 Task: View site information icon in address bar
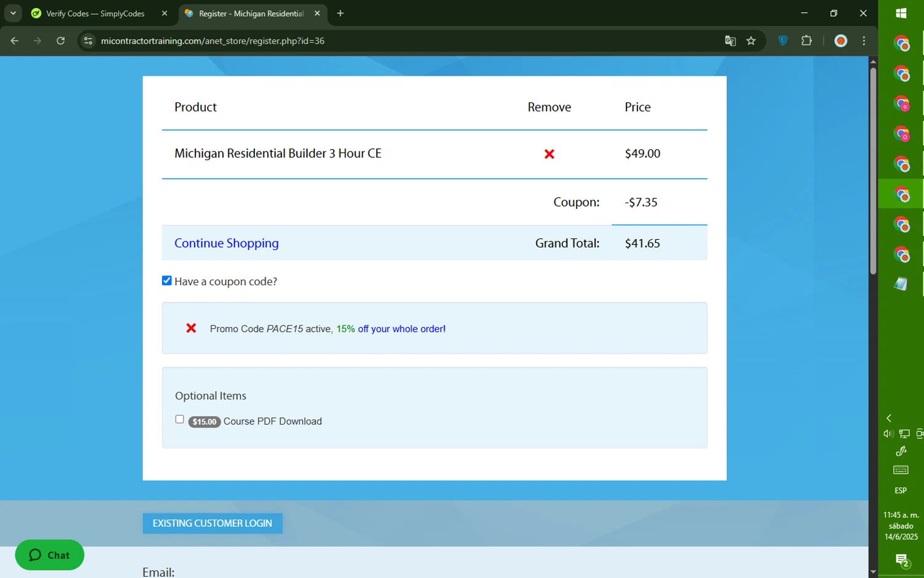[x=88, y=41]
